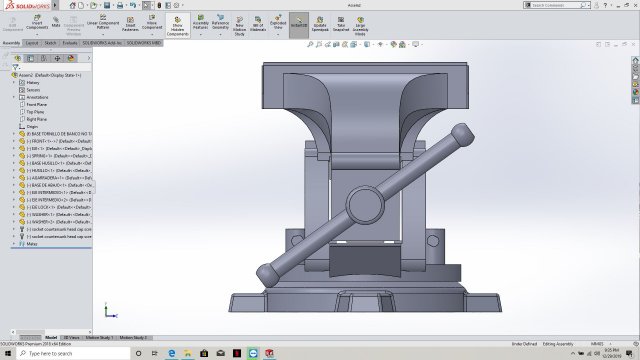The image size is (640, 360).
Task: Expand the manager tabs chevron arrow
Action: click(x=89, y=58)
